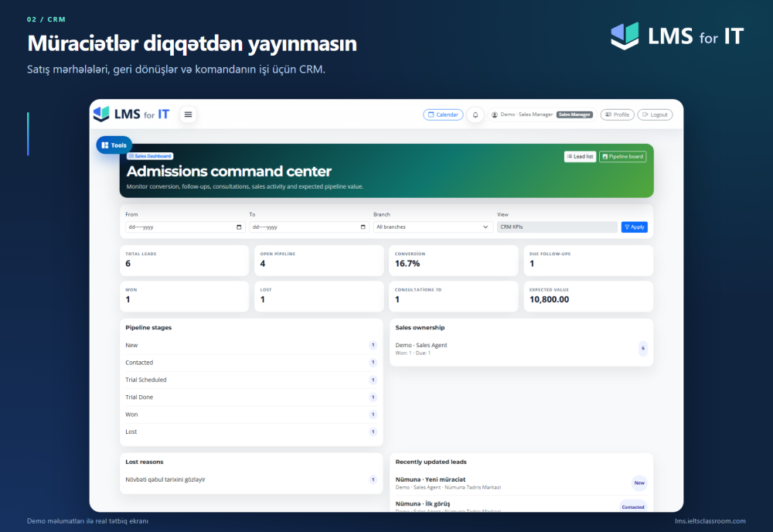
Task: Click the Open Pipeline KPI card
Action: coord(319,261)
